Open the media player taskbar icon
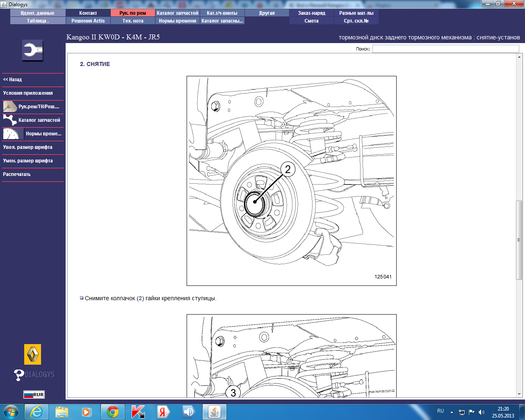Screen dimensions: 525x420 point(87,412)
